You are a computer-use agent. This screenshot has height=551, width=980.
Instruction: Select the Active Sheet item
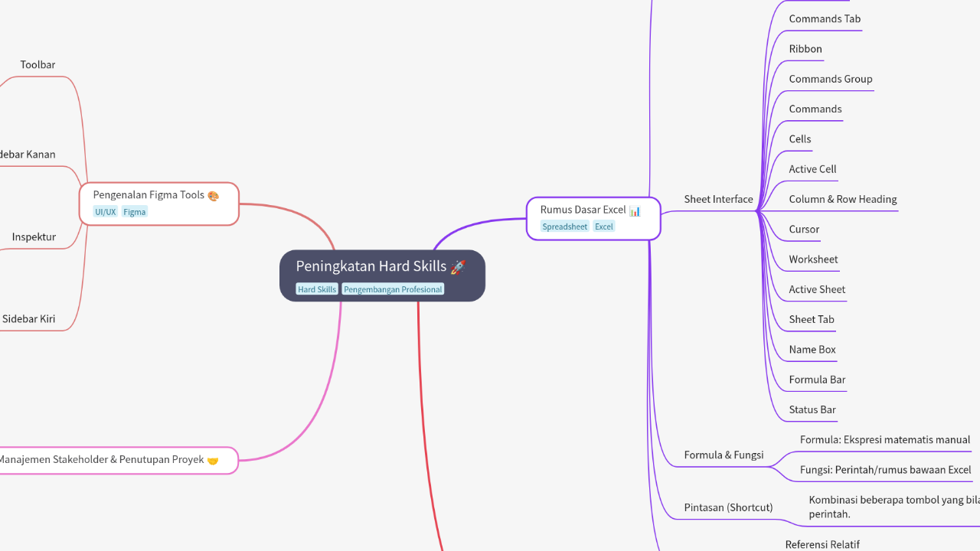point(817,289)
